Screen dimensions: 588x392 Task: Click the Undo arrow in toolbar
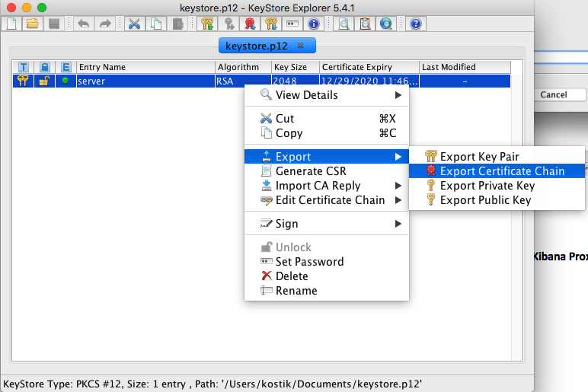pos(84,24)
